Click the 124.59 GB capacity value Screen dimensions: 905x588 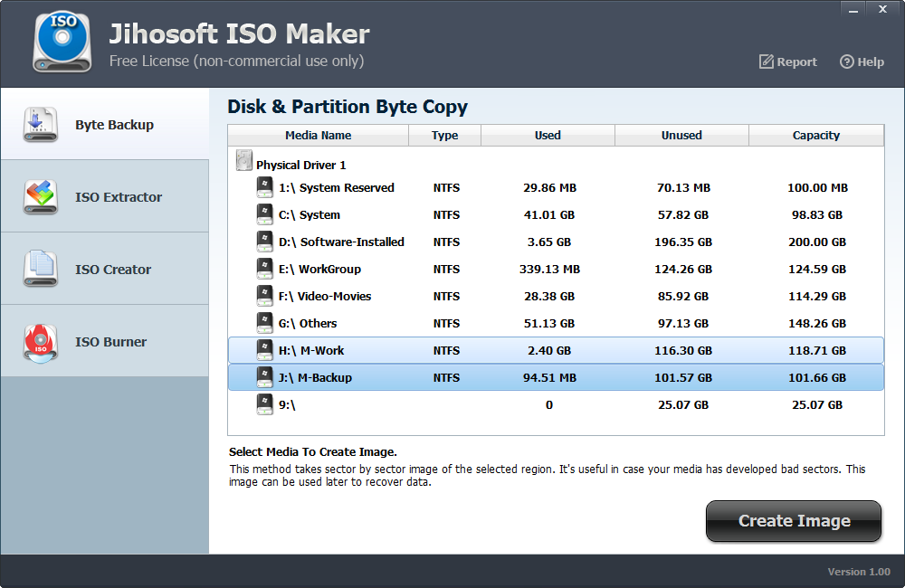click(x=817, y=269)
